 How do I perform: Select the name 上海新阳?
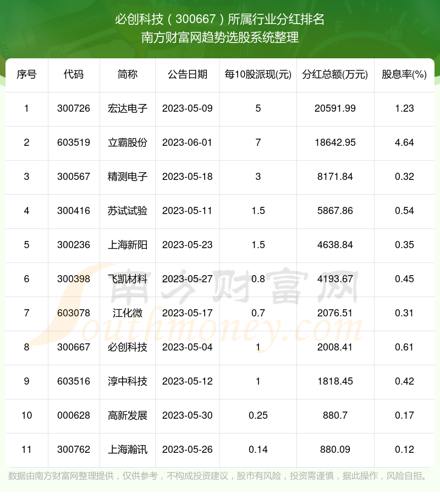[127, 245]
